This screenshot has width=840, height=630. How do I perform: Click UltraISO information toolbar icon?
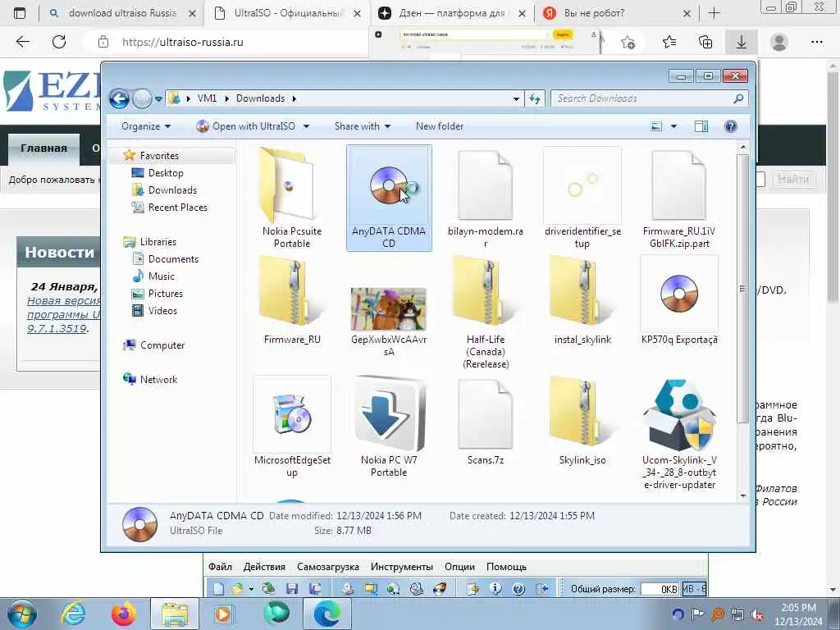[x=495, y=589]
